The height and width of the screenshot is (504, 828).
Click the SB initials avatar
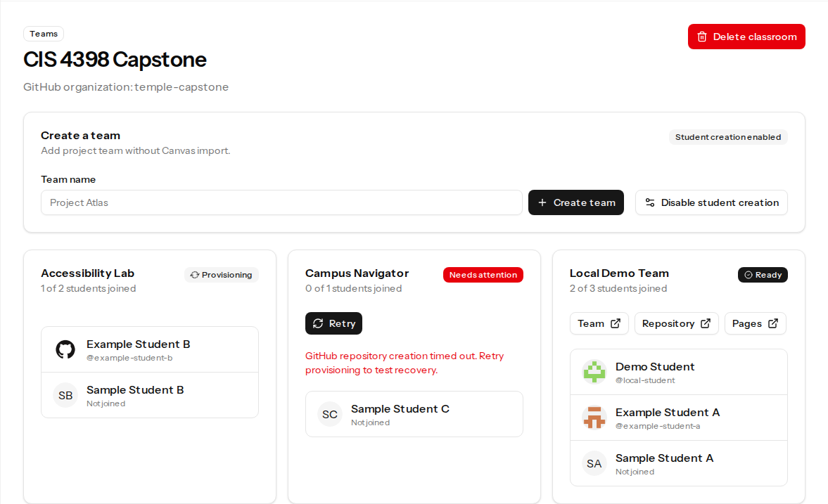click(65, 395)
